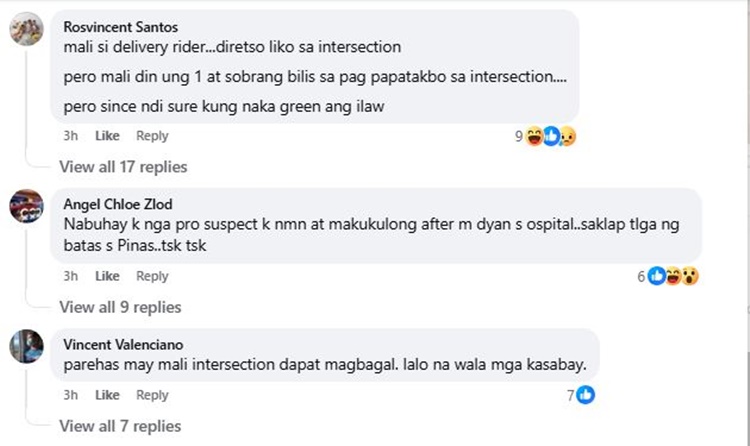Open Angel Chloe Zlod name link
This screenshot has height=446, width=750.
tap(117, 204)
